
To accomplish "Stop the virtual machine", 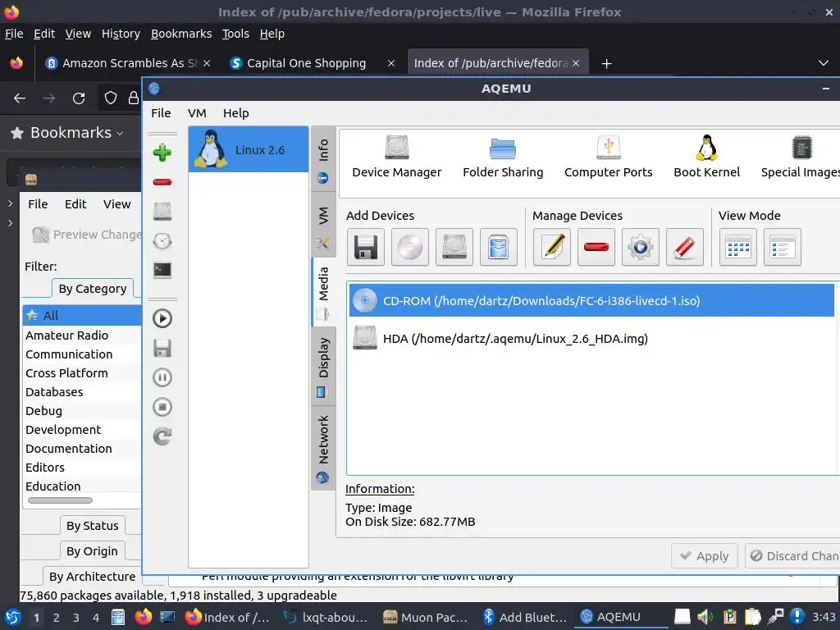I will [x=162, y=407].
